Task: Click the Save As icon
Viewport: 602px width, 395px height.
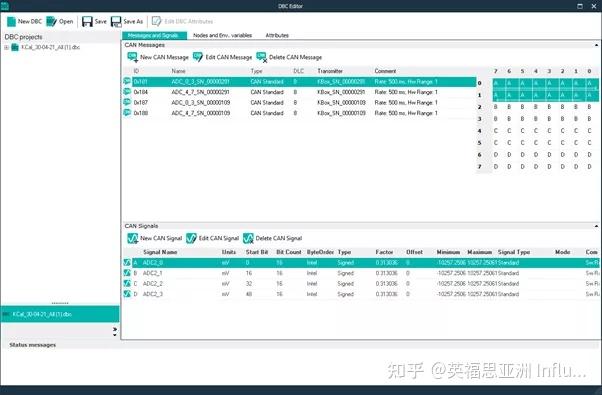Action: pos(116,21)
